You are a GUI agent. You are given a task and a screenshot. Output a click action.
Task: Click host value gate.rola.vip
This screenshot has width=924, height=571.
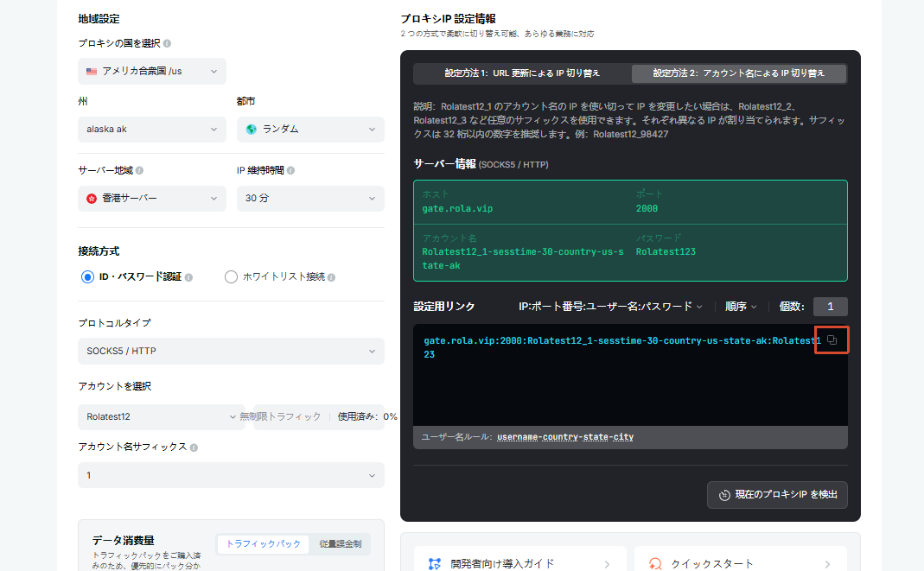click(457, 208)
